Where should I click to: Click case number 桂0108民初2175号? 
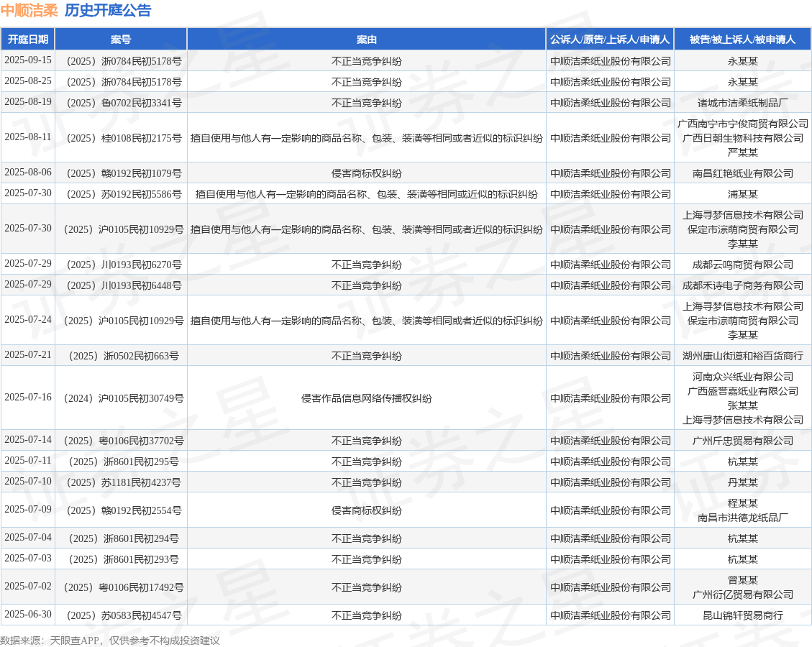pyautogui.click(x=124, y=138)
